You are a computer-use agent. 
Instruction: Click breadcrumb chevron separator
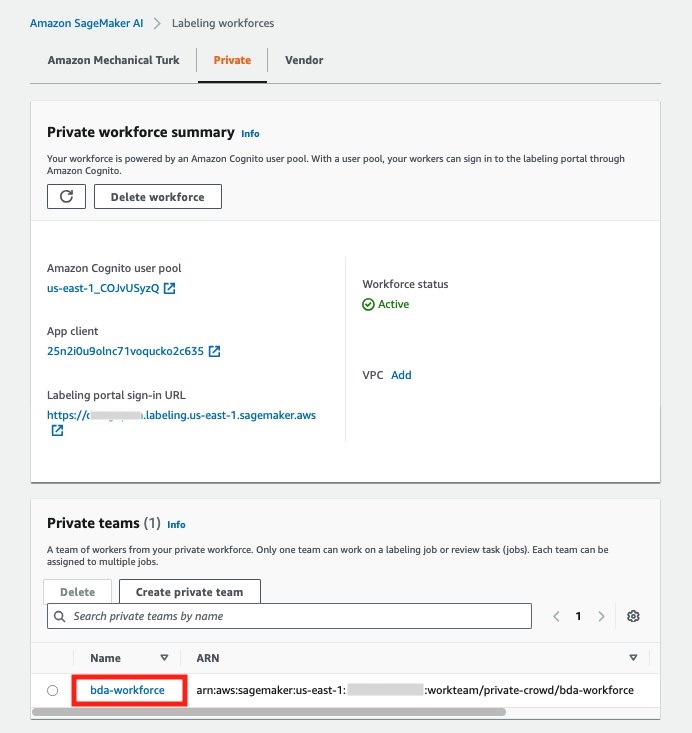click(x=158, y=23)
